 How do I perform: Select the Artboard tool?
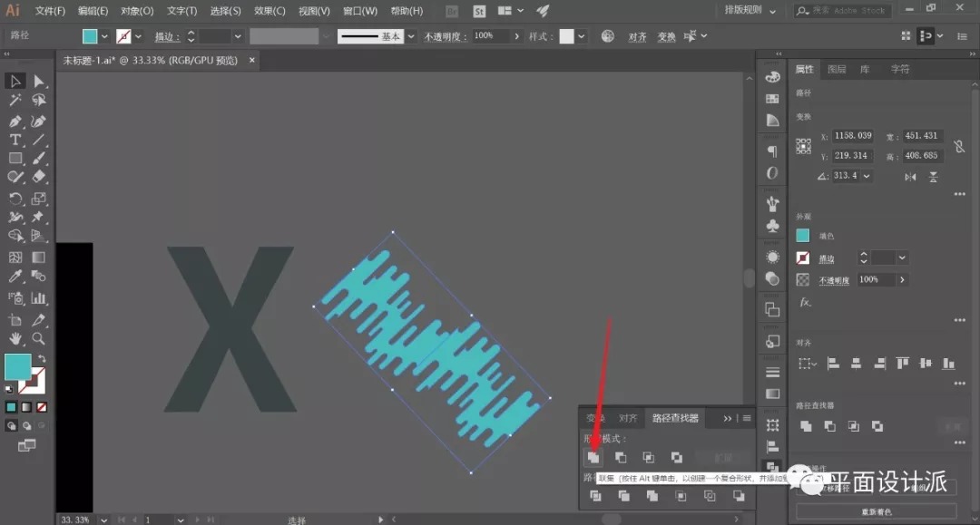15,319
